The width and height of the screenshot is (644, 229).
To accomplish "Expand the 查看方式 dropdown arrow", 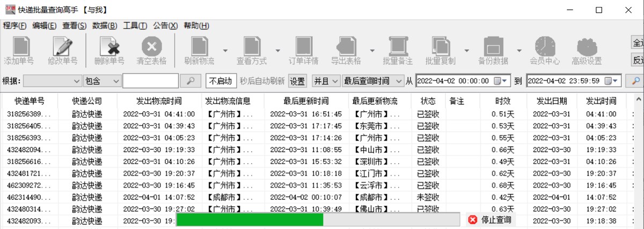I will pyautogui.click(x=278, y=51).
